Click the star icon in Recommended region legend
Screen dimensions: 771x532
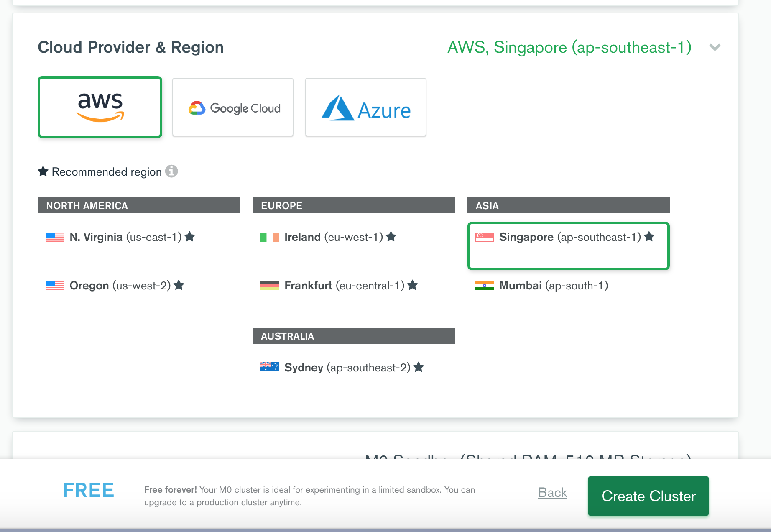(x=43, y=171)
